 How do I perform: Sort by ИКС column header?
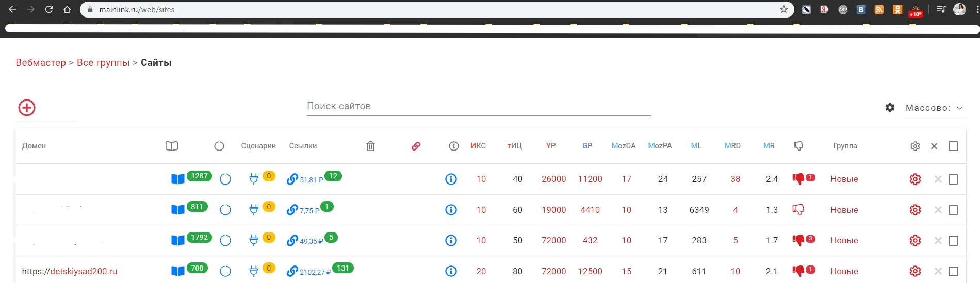click(478, 146)
